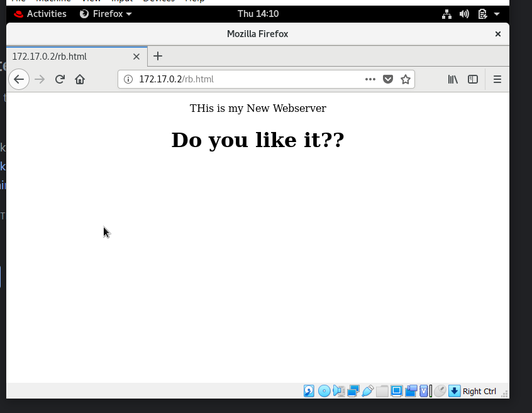This screenshot has height=413, width=532.
Task: Click text 'THis is my New Webserver'
Action: click(258, 108)
